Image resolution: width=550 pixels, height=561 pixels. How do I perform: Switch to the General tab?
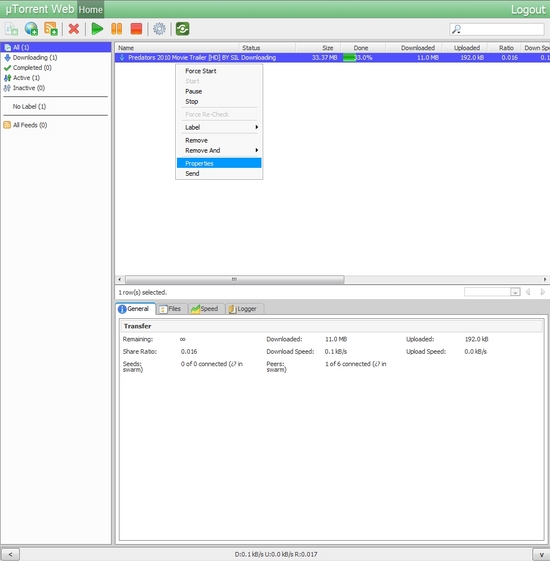[x=136, y=309]
